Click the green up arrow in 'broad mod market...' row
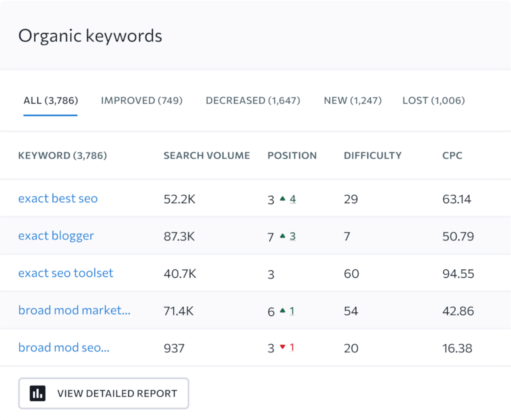This screenshot has height=420, width=511. [x=283, y=311]
